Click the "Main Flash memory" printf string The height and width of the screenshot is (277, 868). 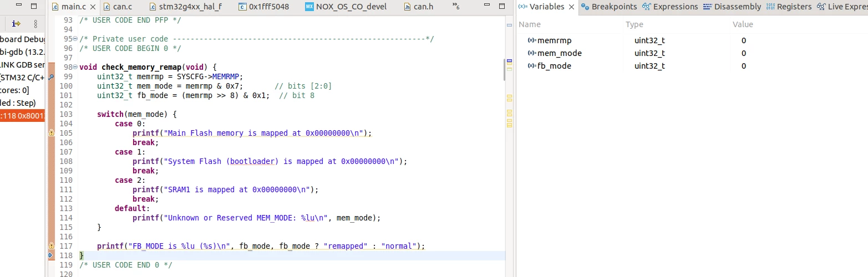(263, 133)
